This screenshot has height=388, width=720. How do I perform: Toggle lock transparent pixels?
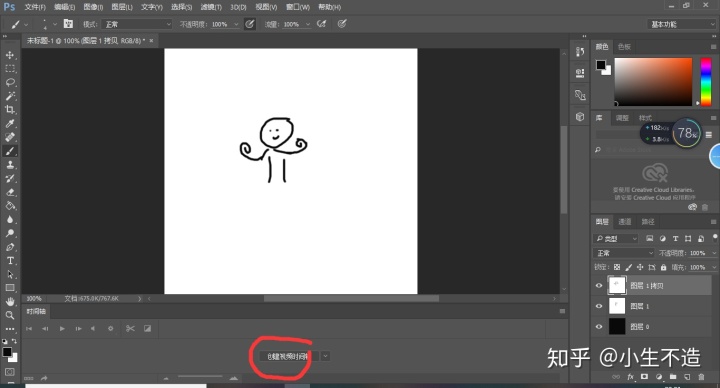coord(617,267)
